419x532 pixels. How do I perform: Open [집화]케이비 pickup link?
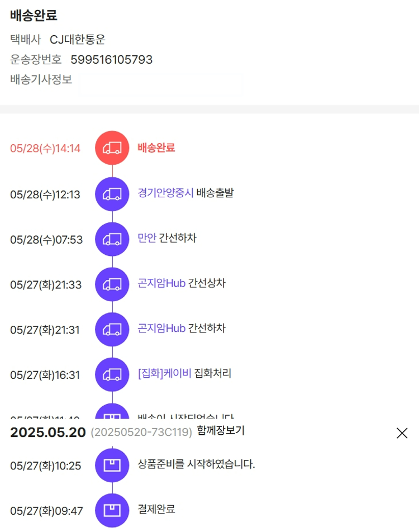[x=164, y=374]
